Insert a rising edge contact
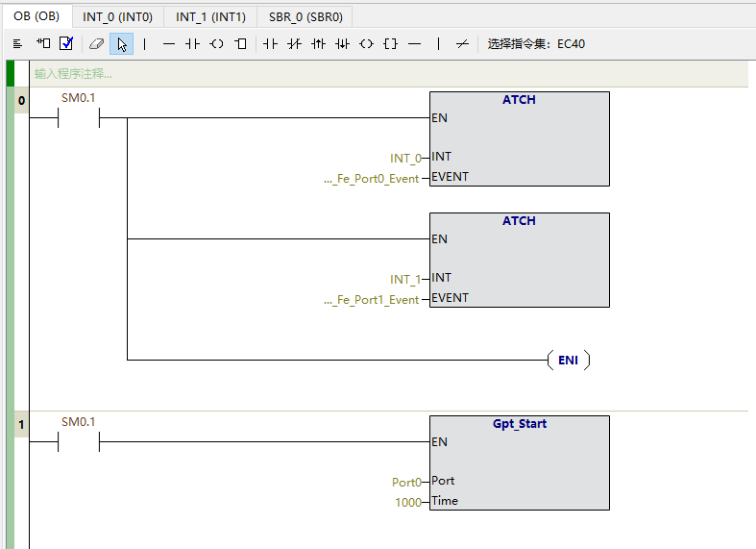Viewport: 756px width, 549px height. click(x=318, y=43)
